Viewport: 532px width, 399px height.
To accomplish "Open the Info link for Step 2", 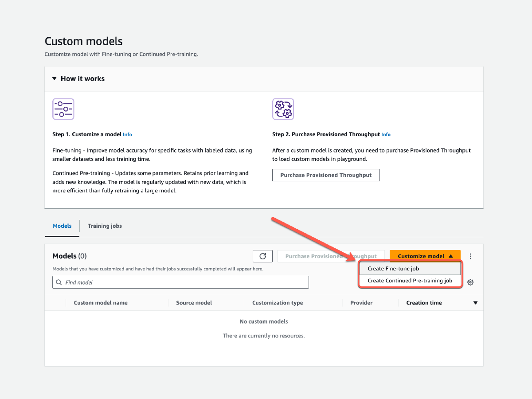I will click(386, 135).
